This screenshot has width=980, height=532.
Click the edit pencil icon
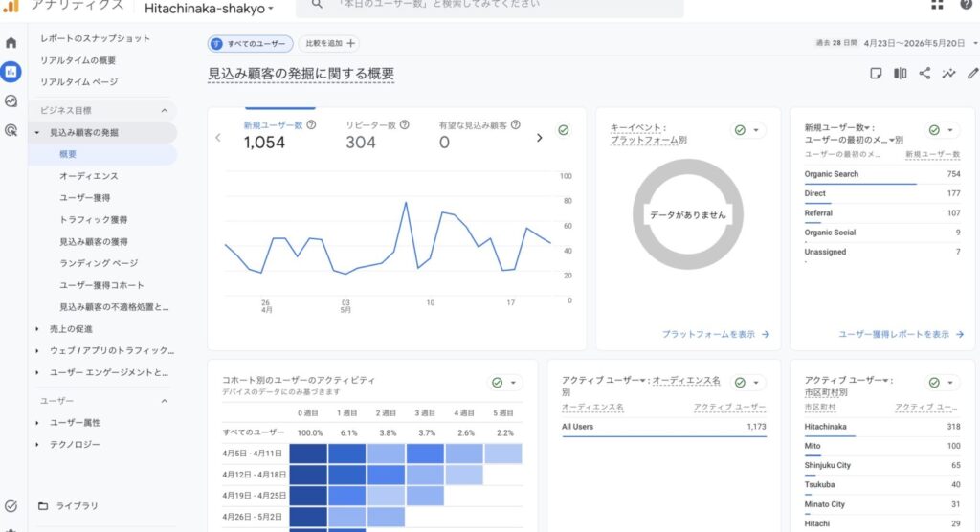(972, 73)
